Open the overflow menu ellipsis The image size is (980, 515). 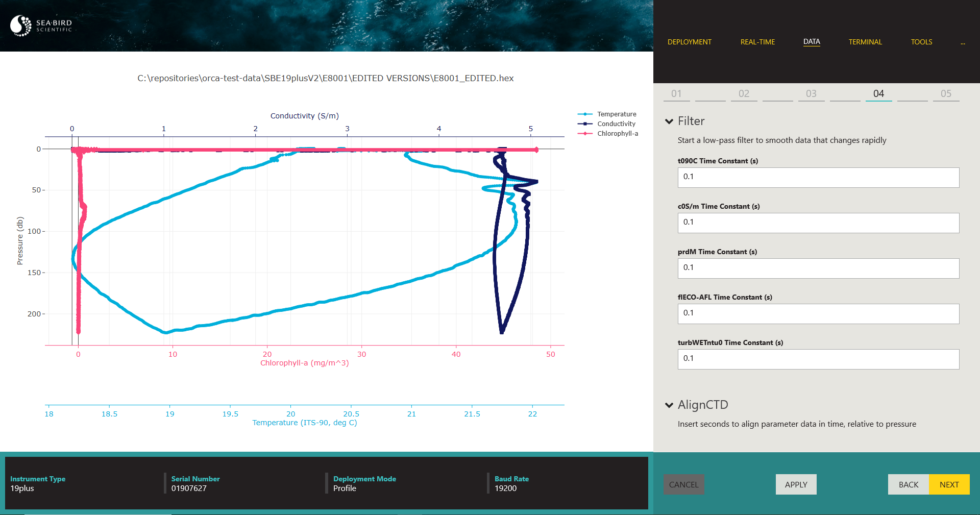(x=963, y=42)
